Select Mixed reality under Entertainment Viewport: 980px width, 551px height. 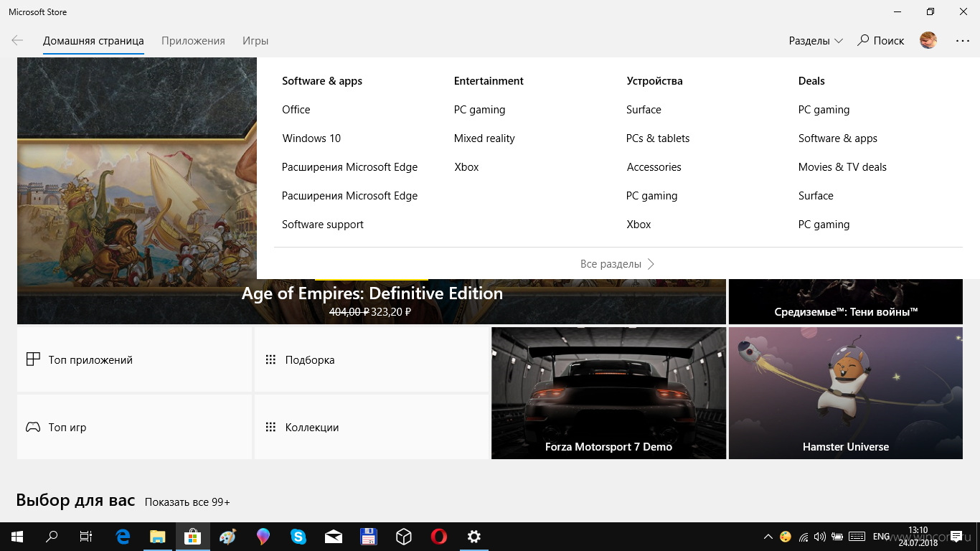(x=484, y=138)
